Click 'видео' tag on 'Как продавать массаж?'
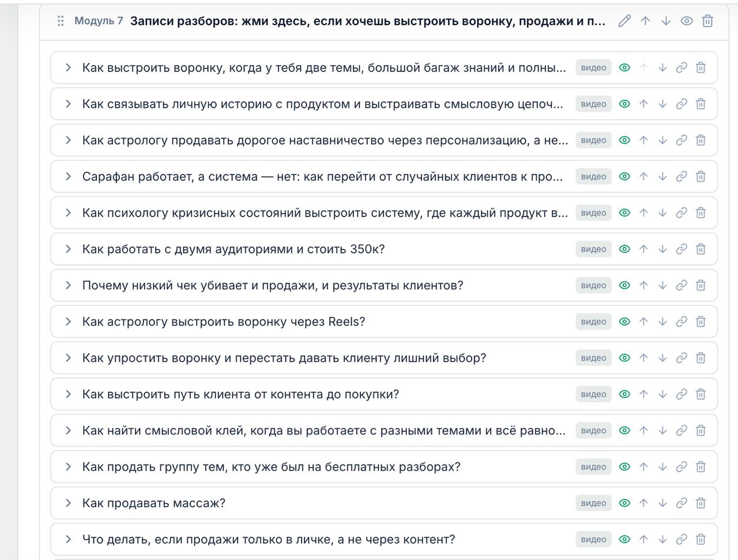The height and width of the screenshot is (560, 738). 593,503
